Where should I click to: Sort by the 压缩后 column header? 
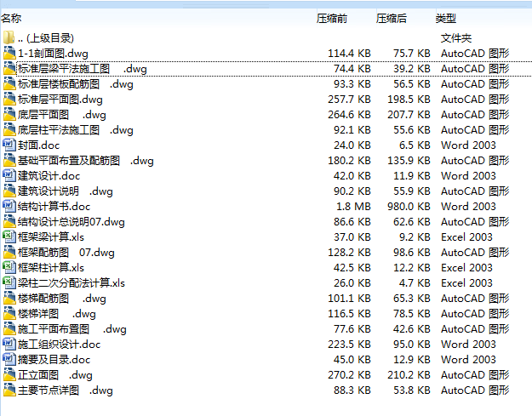pos(392,18)
